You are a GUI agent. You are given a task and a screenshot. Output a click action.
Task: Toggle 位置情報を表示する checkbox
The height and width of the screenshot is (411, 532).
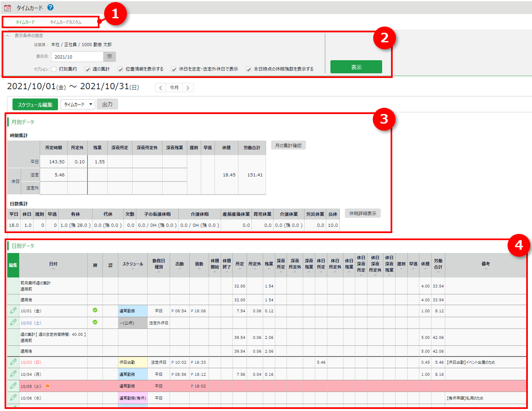[x=120, y=69]
